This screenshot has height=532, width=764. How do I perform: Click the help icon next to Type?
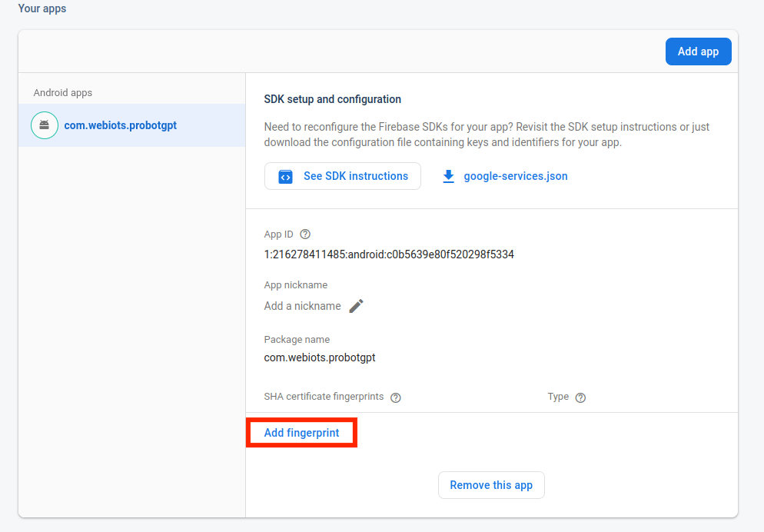pyautogui.click(x=580, y=397)
